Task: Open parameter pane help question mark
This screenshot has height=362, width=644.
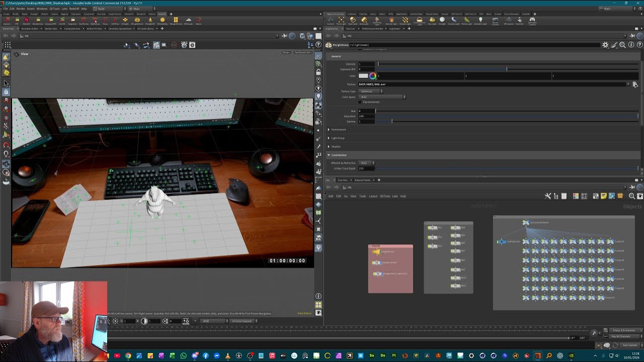Action: 639,45
